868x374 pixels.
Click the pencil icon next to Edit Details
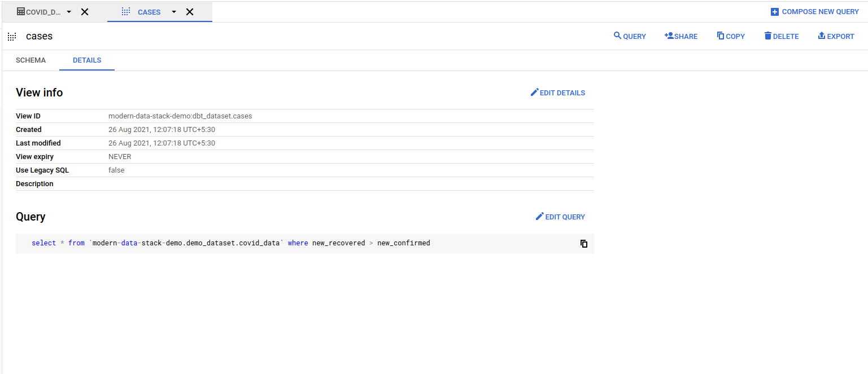[x=534, y=93]
